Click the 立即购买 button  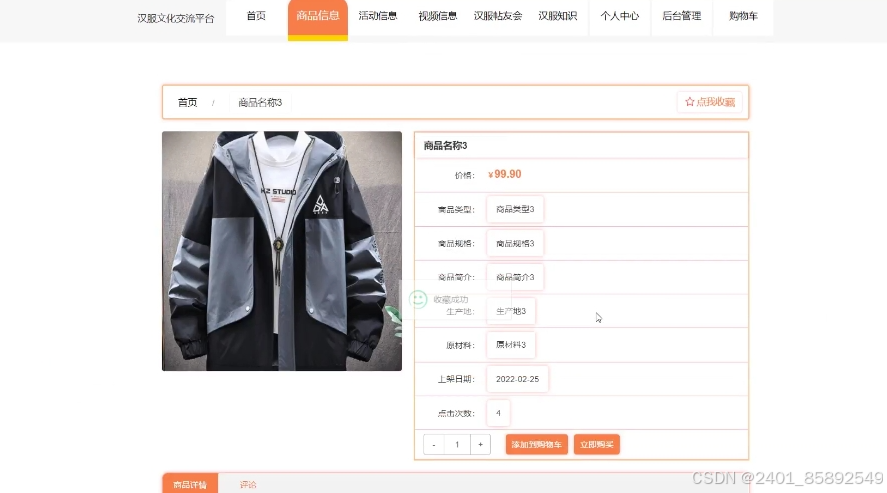coord(597,444)
